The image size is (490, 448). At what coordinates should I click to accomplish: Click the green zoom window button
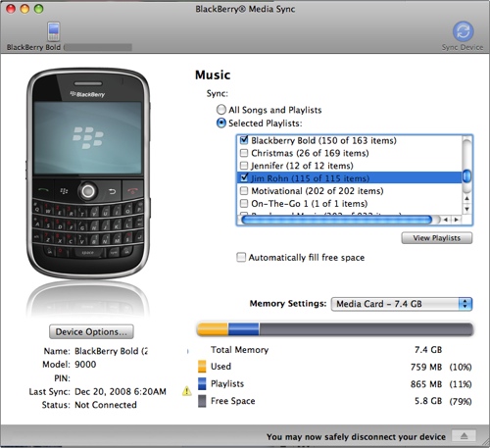(x=38, y=9)
